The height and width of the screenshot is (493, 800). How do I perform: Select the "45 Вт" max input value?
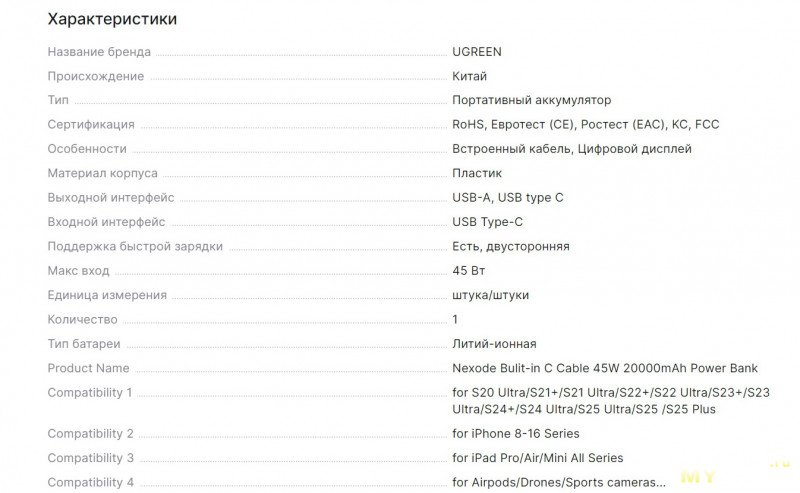click(x=469, y=271)
